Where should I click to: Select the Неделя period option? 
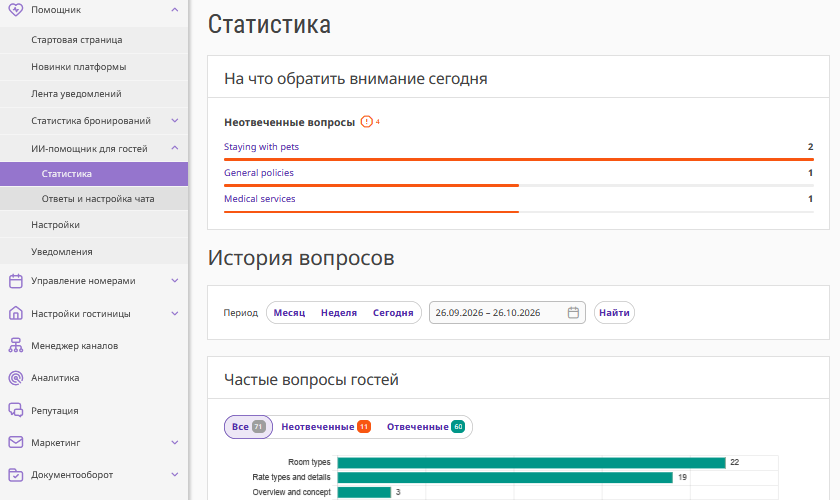click(x=339, y=312)
